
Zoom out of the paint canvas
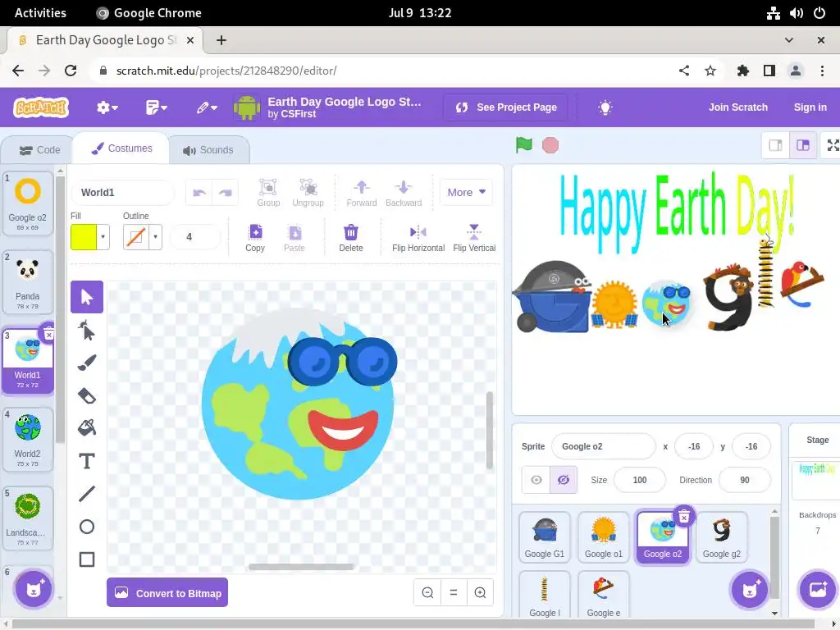(427, 592)
